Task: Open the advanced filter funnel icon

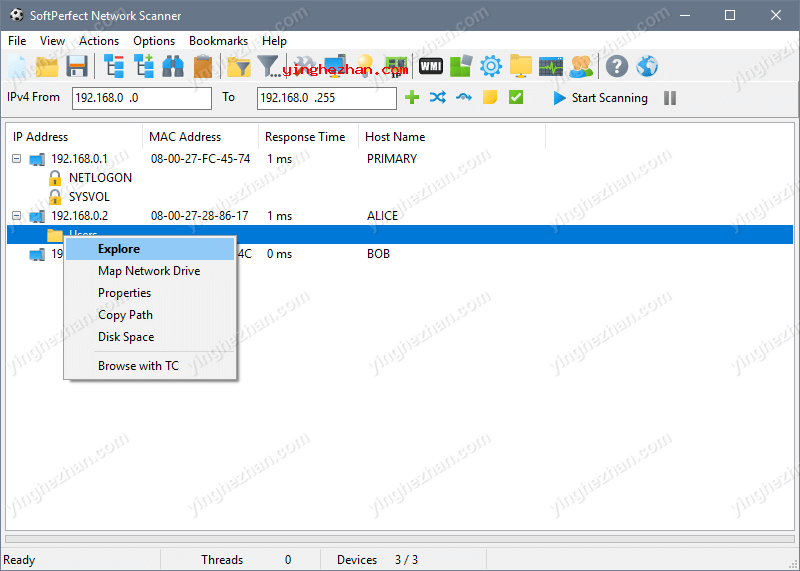Action: [x=269, y=66]
